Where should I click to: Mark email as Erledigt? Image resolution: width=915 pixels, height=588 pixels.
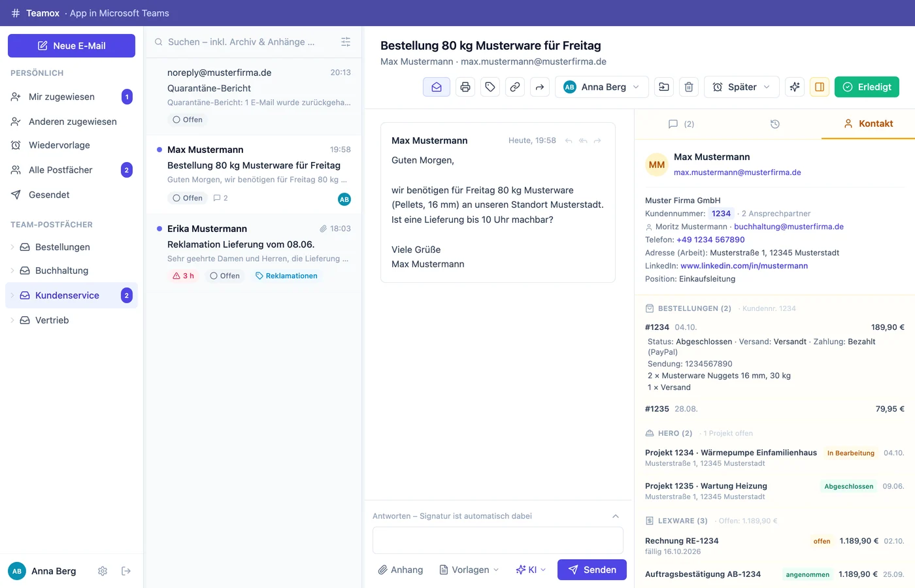pos(867,87)
